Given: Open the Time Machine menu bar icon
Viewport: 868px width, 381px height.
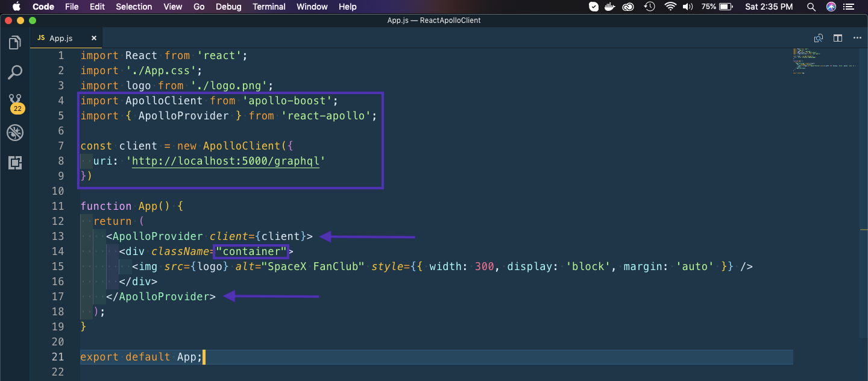Looking at the screenshot, I should click(649, 7).
